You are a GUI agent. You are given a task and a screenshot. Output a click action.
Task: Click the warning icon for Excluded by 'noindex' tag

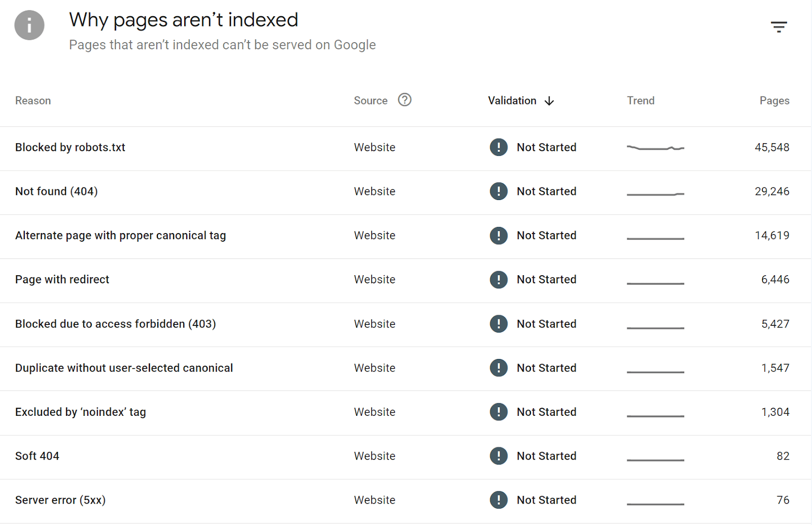click(x=499, y=412)
